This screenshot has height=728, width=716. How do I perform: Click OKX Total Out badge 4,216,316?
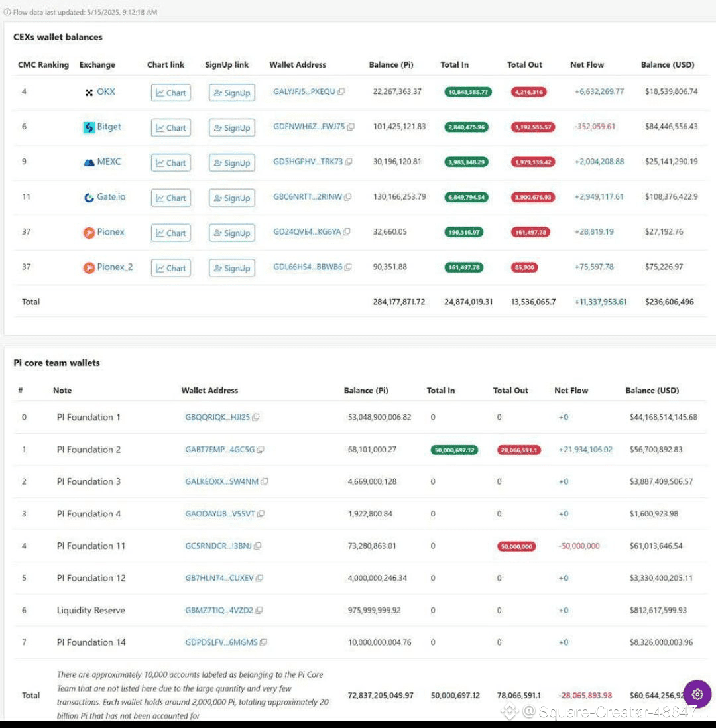click(529, 92)
